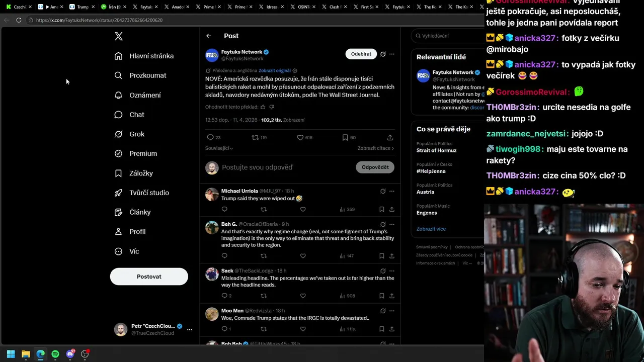The image size is (644, 362).
Task: Like Michael Urriola's reply
Action: [x=303, y=209]
